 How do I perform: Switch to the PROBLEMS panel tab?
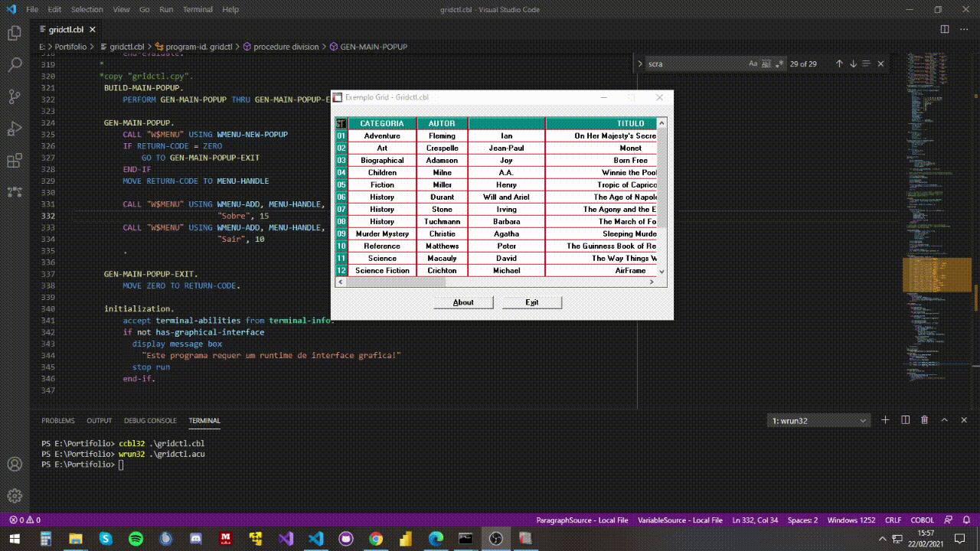click(58, 421)
